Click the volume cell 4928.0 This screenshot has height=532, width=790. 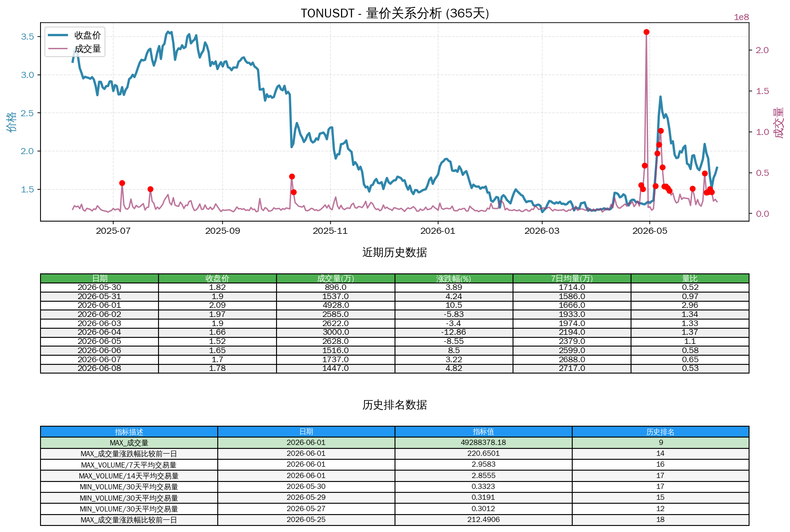(x=336, y=305)
